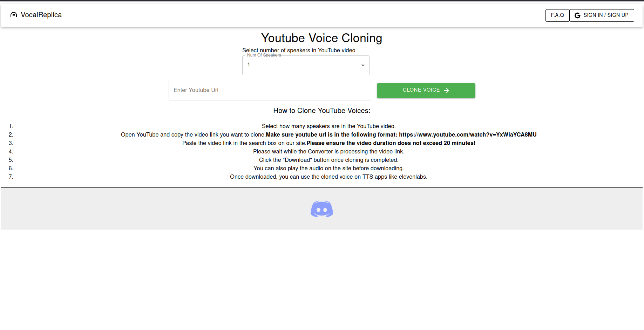Viewport: 644px width, 330px height.
Task: Click step 'You can also play the audio'
Action: click(x=329, y=168)
